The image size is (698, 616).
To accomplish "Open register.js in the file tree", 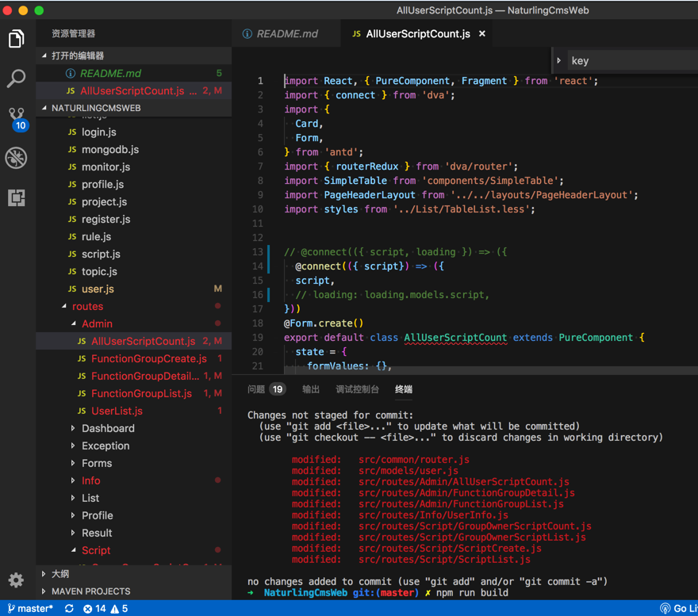I will (133, 219).
